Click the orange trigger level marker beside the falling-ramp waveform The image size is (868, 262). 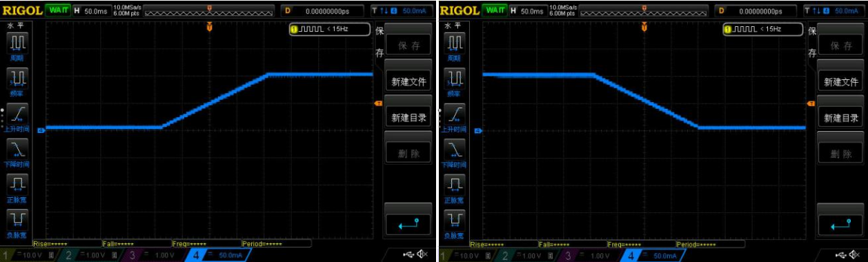811,103
